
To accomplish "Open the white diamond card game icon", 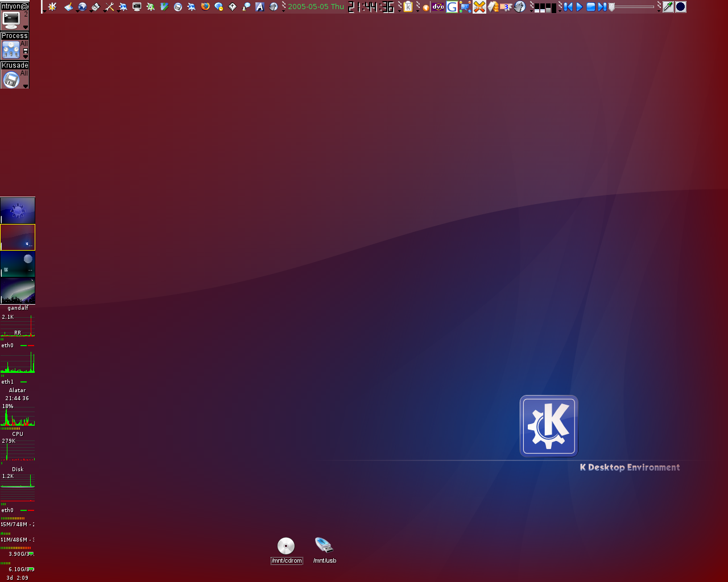I will [x=233, y=7].
